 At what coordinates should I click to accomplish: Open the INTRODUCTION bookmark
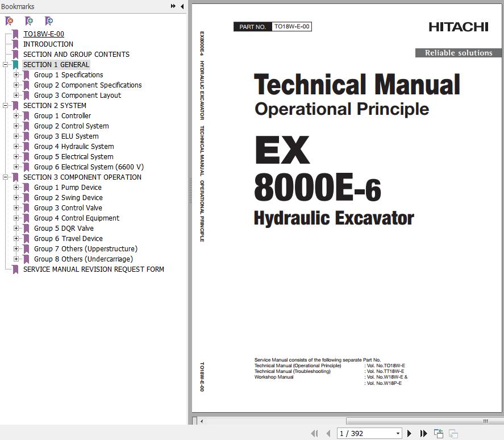pos(48,44)
